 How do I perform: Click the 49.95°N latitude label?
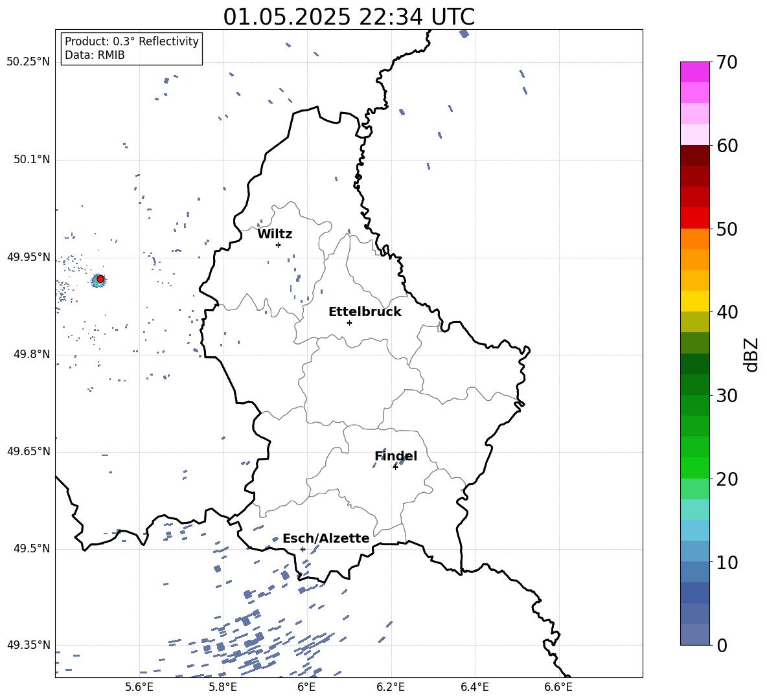tap(29, 257)
